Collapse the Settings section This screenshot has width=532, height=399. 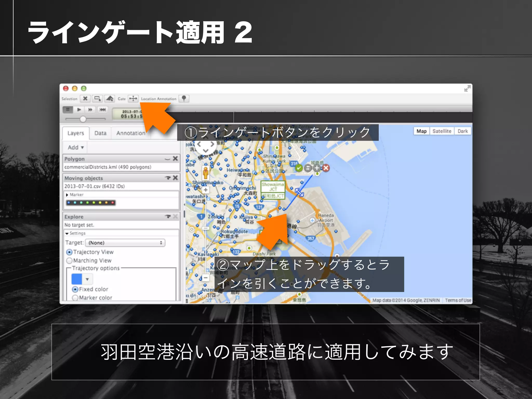pos(67,234)
